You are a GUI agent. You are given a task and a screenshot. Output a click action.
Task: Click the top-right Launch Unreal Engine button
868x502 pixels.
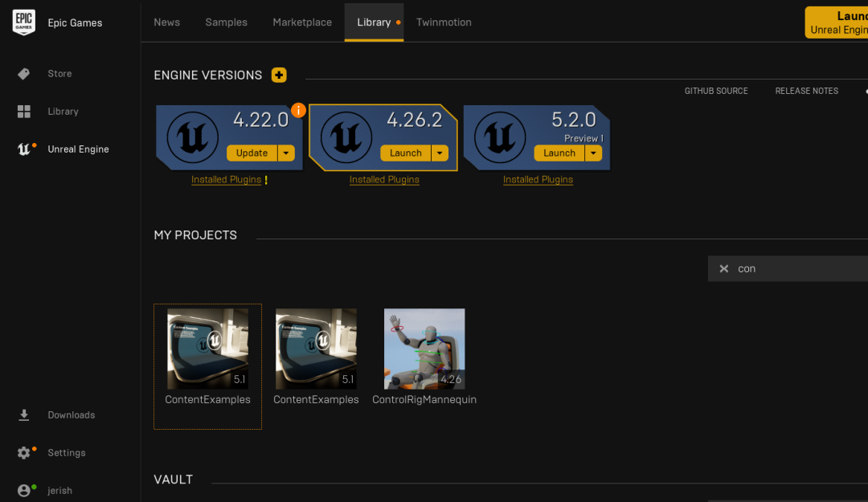pos(837,22)
